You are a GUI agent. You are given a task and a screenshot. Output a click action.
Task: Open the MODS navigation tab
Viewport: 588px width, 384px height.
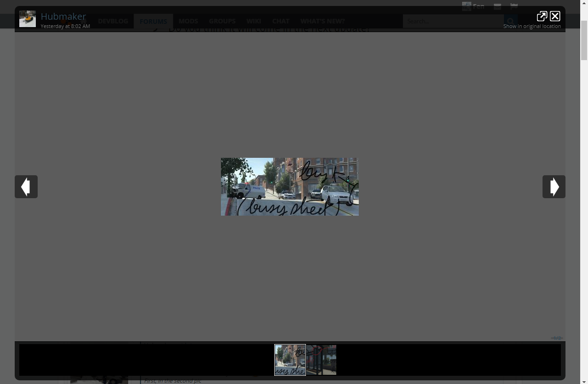coord(188,21)
